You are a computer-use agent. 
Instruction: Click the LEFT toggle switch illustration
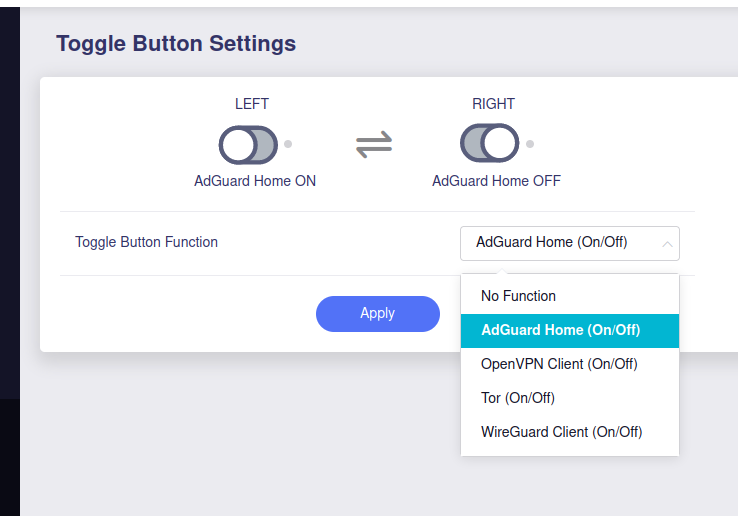click(248, 145)
